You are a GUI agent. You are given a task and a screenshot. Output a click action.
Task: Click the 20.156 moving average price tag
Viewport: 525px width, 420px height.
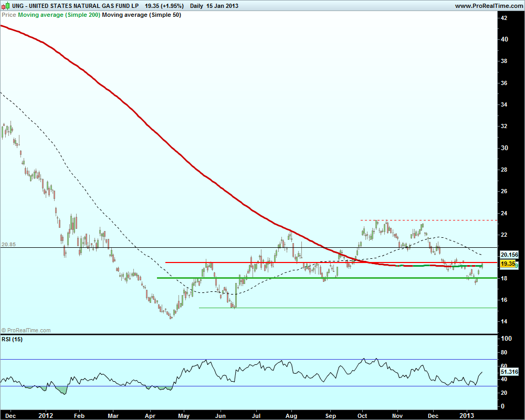[509, 255]
